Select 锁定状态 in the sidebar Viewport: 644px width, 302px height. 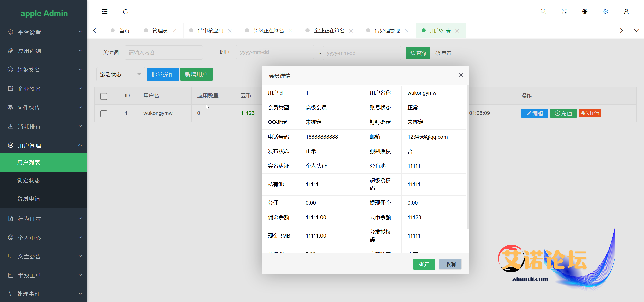pos(29,181)
